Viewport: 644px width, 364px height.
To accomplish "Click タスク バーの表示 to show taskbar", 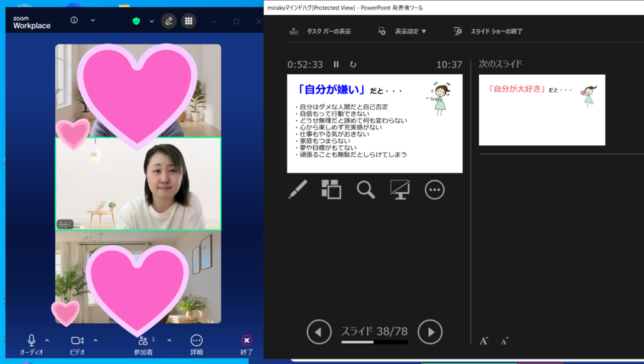I will pos(321,31).
